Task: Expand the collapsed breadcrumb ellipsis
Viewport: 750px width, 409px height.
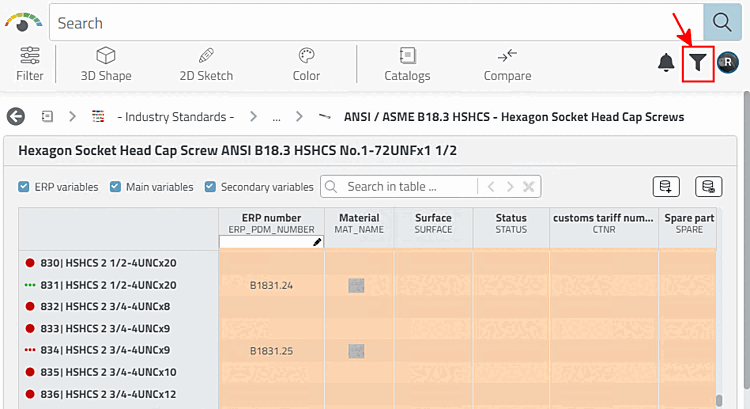Action: click(276, 117)
